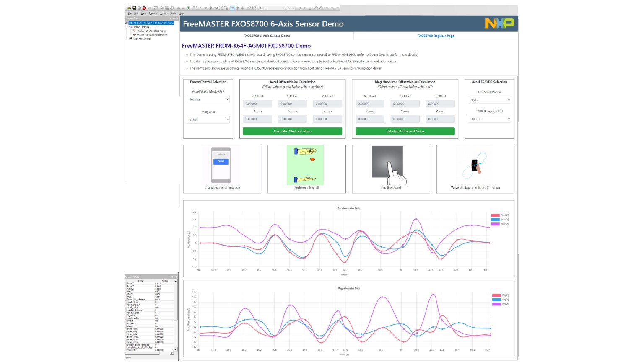This screenshot has width=644, height=362.
Task: Select Recorder_Accel in the project tree
Action: coord(141,39)
